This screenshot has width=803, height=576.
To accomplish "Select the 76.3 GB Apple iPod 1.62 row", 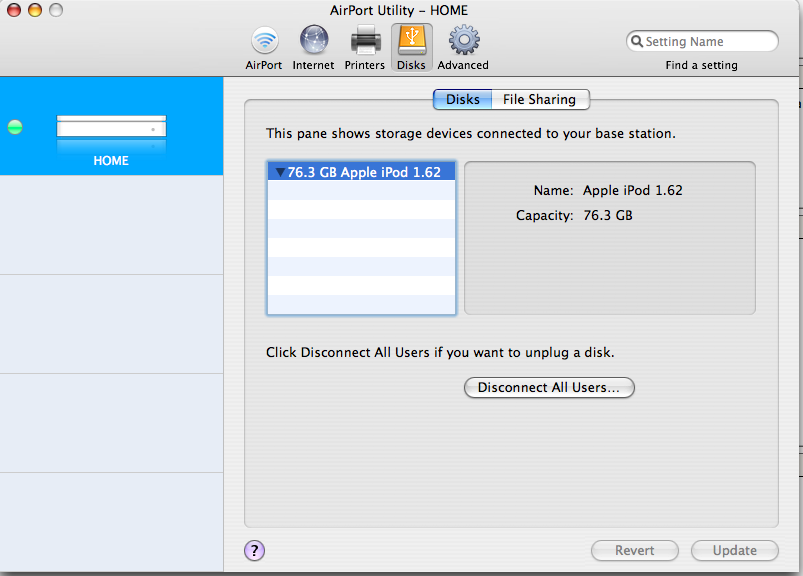I will click(x=361, y=172).
